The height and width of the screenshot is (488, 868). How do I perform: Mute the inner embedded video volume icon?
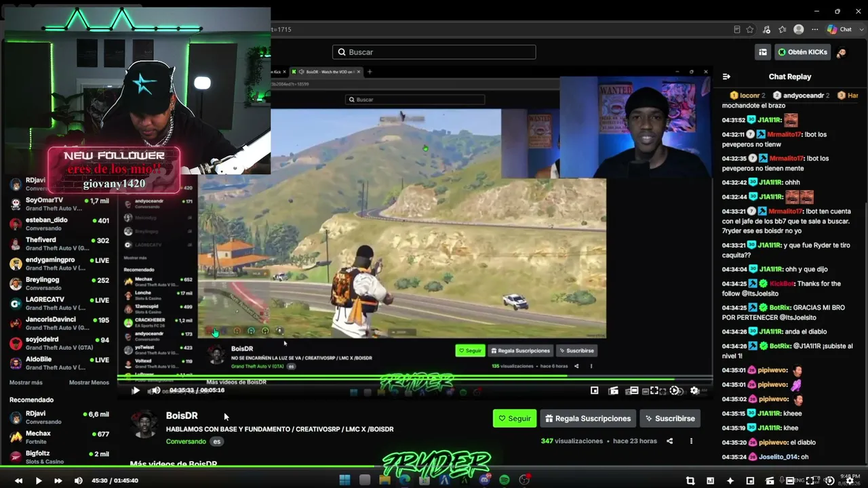[155, 390]
